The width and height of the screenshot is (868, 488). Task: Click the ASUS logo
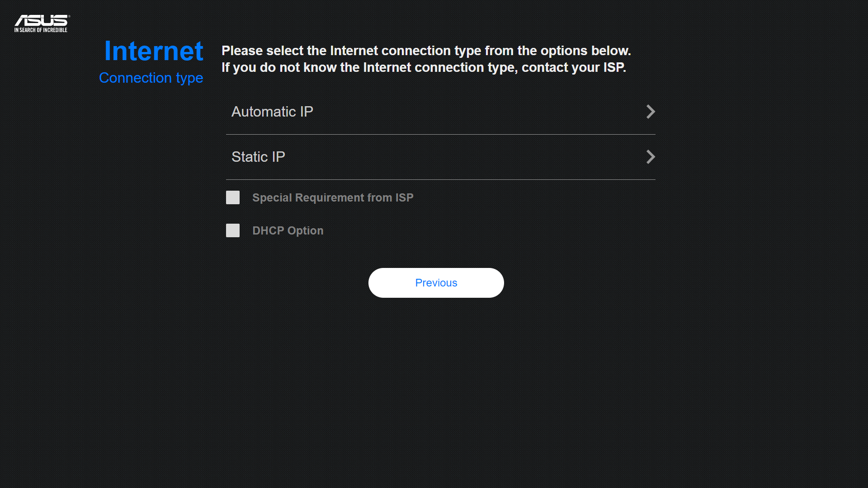[x=42, y=21]
